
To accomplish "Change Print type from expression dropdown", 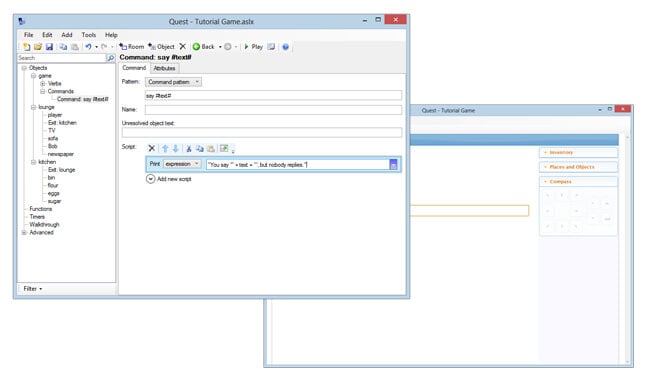I will (182, 164).
